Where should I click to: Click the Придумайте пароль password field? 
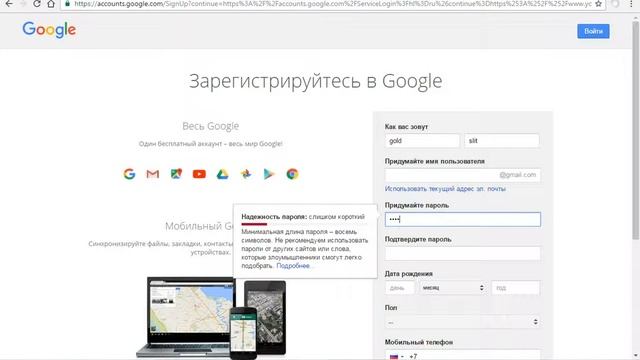[x=462, y=220]
